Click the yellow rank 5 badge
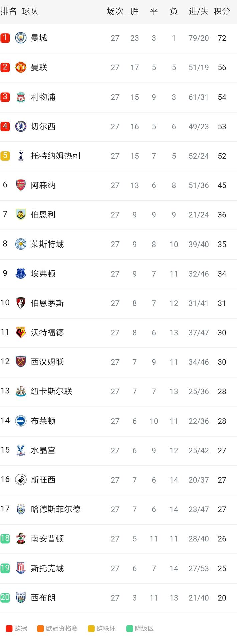 5,156
